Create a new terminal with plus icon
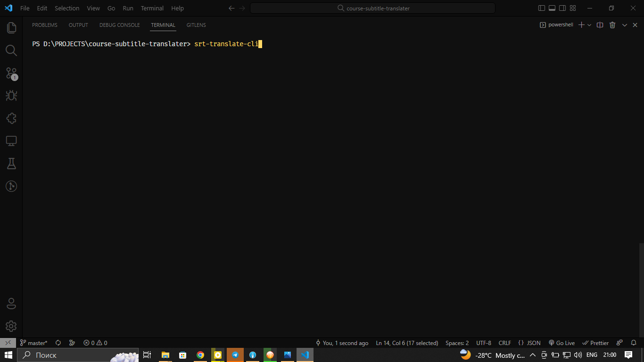The width and height of the screenshot is (644, 362). click(581, 25)
